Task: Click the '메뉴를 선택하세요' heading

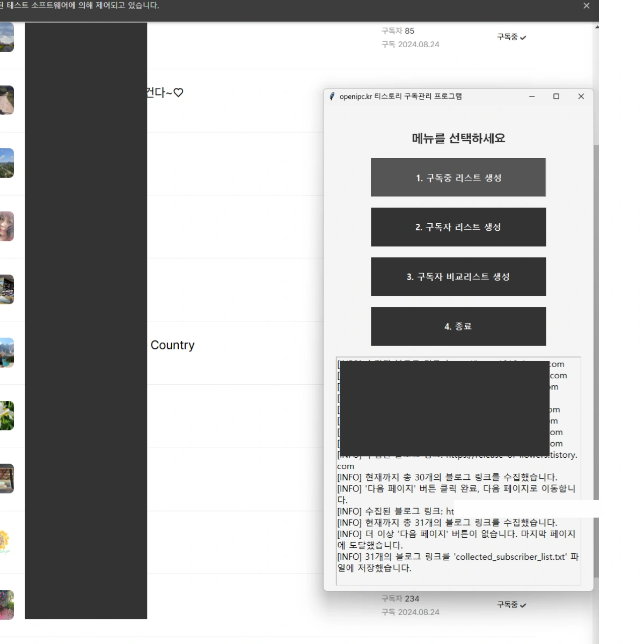Action: pyautogui.click(x=458, y=138)
